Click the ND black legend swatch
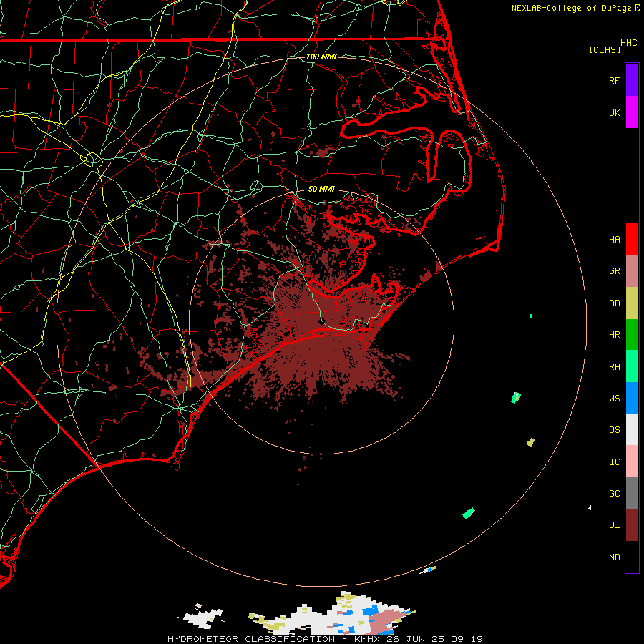The width and height of the screenshot is (644, 644). [632, 557]
